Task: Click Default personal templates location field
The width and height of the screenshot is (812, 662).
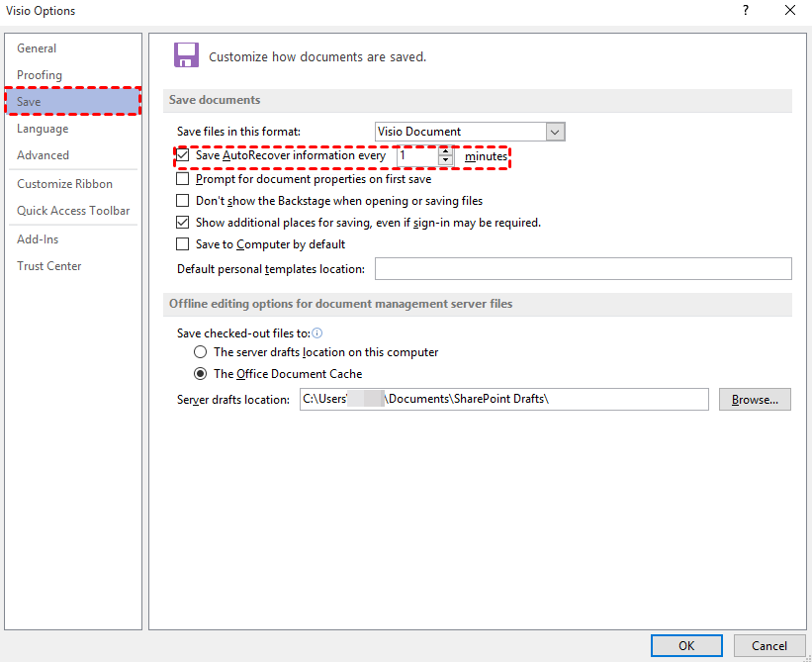Action: pos(584,269)
